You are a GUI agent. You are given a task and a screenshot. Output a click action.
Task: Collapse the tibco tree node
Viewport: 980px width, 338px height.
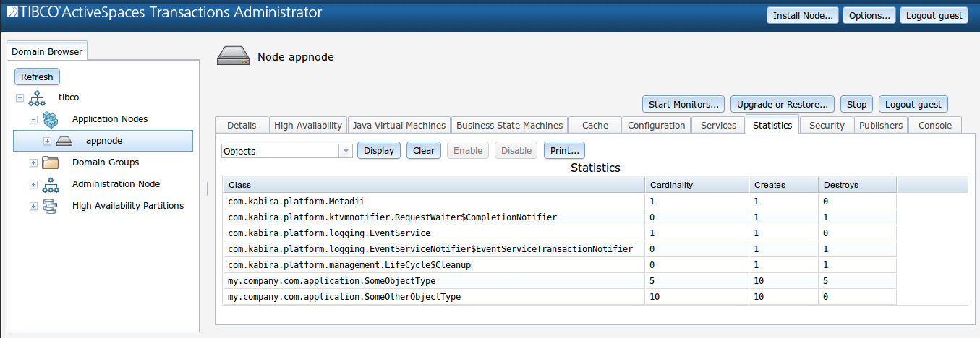click(x=20, y=97)
